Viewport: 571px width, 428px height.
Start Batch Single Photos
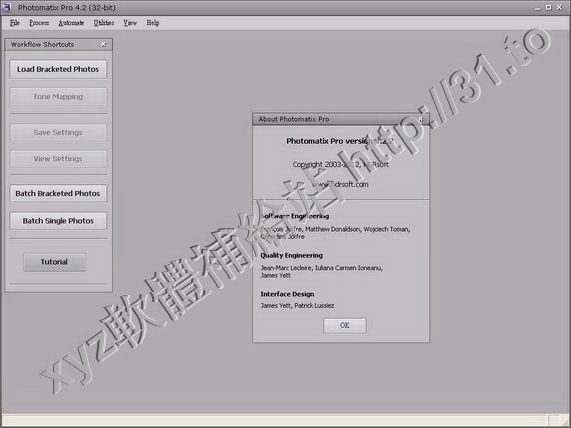tap(58, 221)
